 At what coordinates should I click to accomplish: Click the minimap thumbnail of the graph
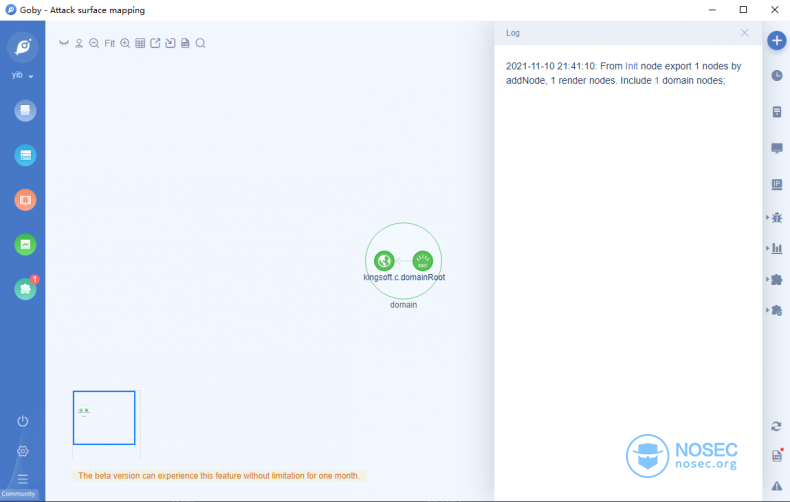(x=104, y=418)
